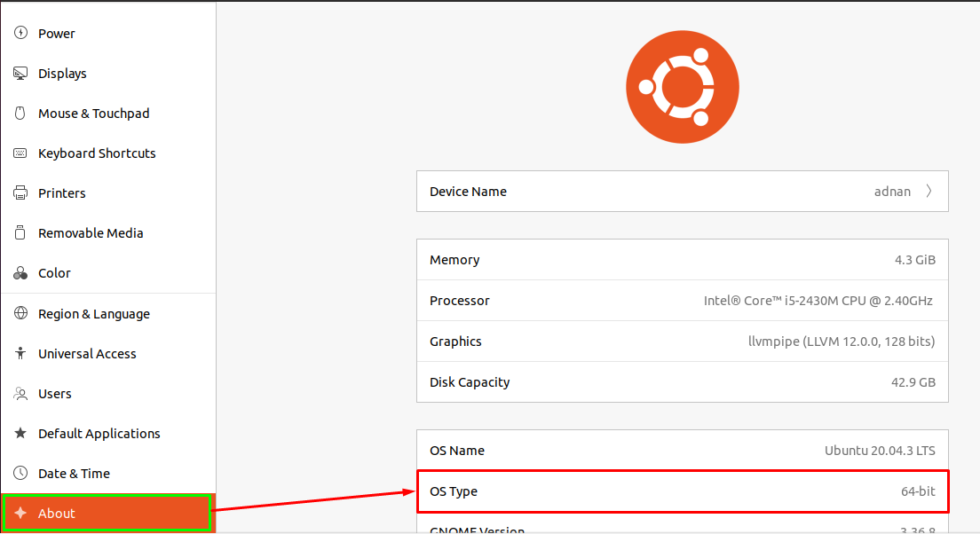Image resolution: width=980 pixels, height=534 pixels.
Task: Click the Mouse & Touchpad mouse icon
Action: [x=20, y=113]
